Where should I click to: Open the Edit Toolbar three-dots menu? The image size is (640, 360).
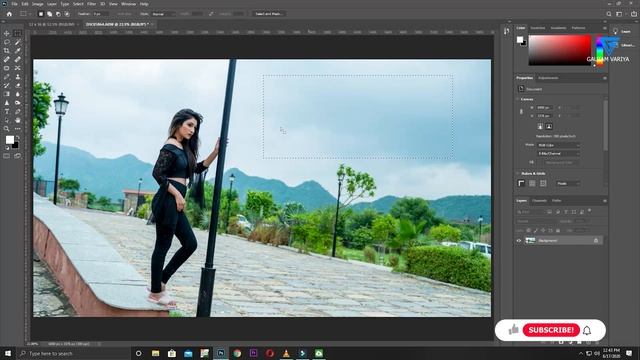18,129
